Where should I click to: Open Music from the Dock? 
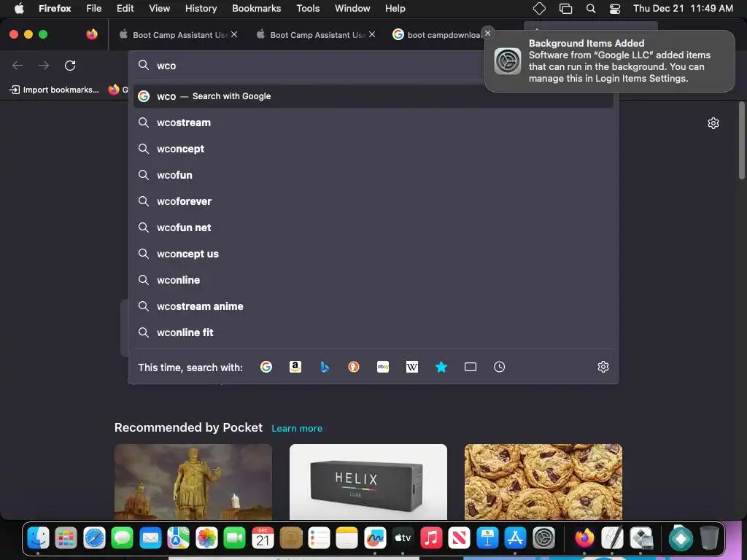click(431, 538)
